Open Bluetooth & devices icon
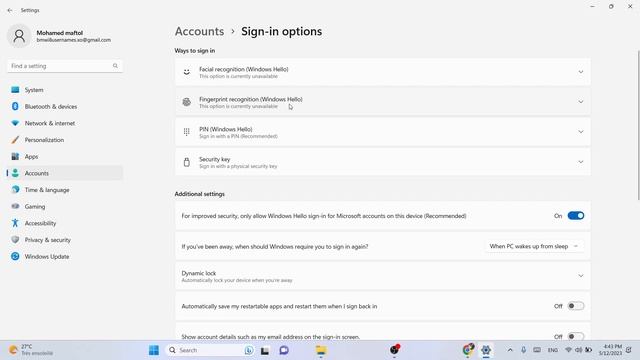The width and height of the screenshot is (640, 360). pyautogui.click(x=15, y=107)
